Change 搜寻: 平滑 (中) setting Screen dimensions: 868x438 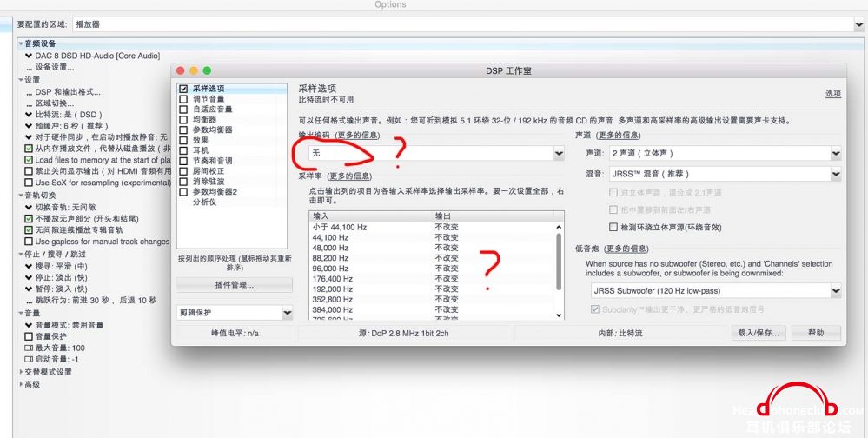(56, 266)
